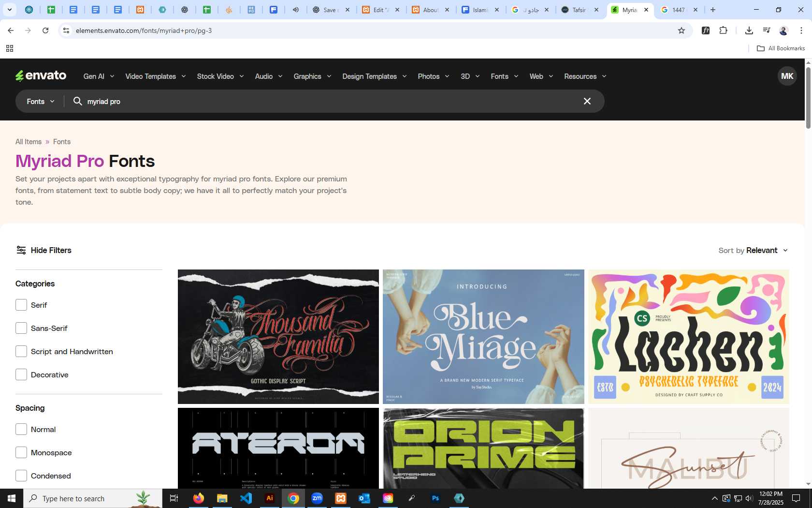Viewport: 812px width, 508px height.
Task: Click the All Items breadcrumb link
Action: pyautogui.click(x=29, y=142)
